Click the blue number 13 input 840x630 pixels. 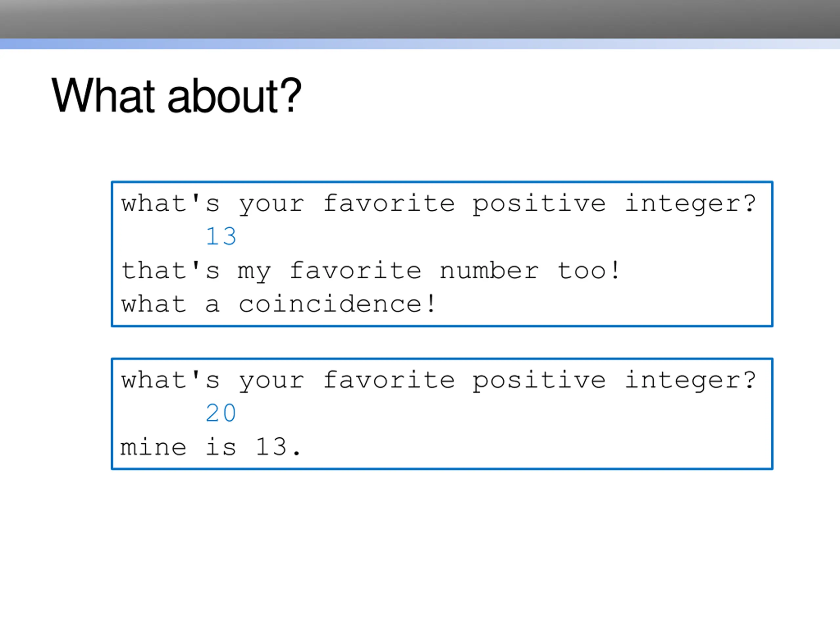coord(221,237)
